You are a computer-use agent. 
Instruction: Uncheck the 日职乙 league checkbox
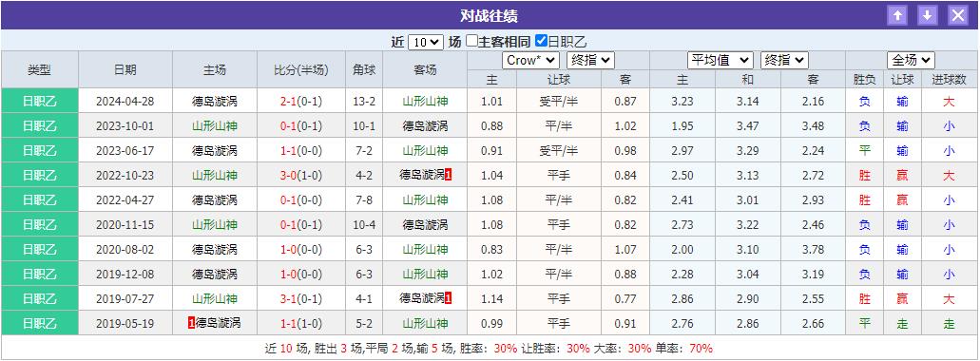pos(541,41)
